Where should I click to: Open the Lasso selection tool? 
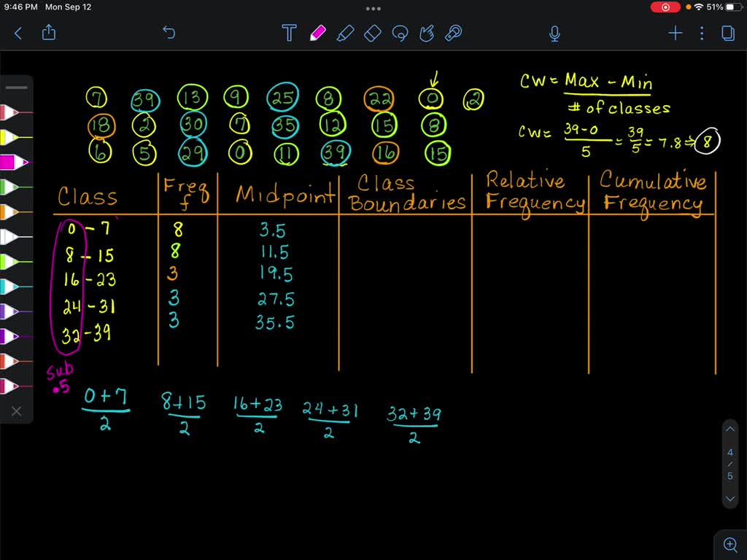coord(400,33)
